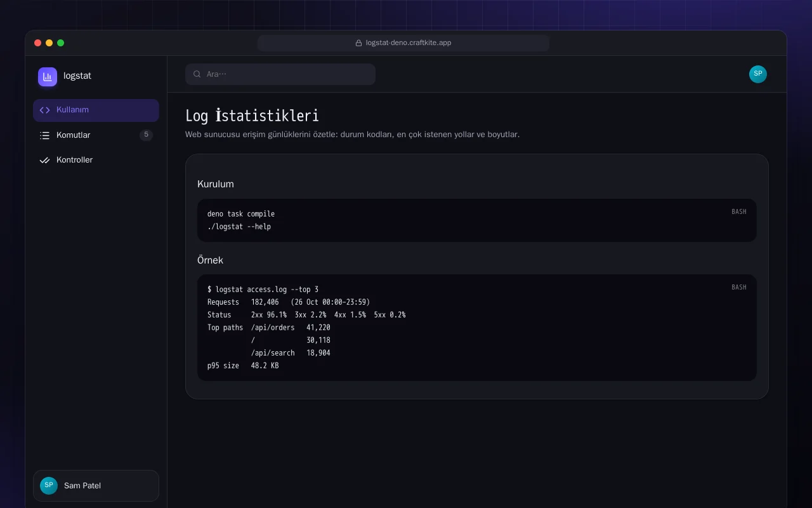The image size is (812, 508).
Task: Open the Kullanım sidebar item
Action: (x=96, y=110)
